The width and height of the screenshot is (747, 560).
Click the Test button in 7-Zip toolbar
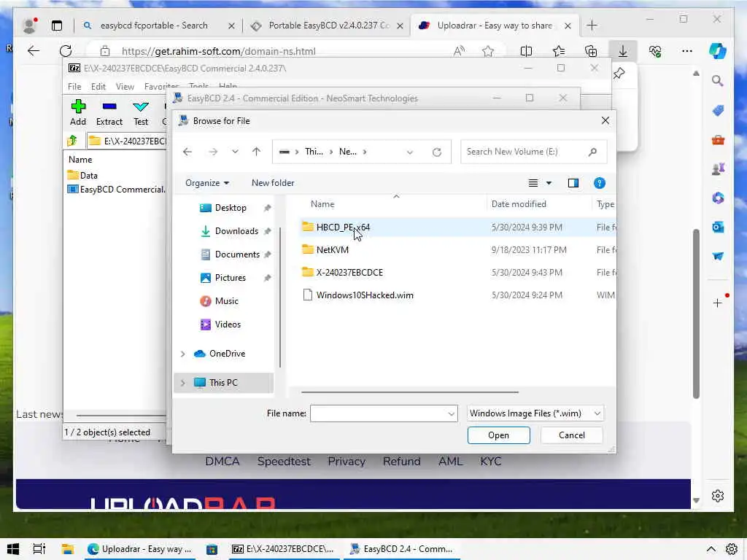coord(141,113)
